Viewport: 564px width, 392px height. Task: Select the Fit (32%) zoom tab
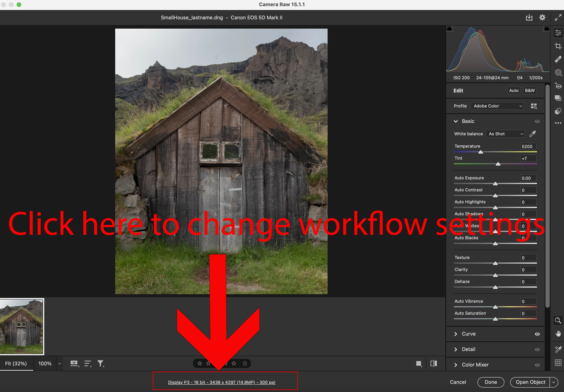pyautogui.click(x=16, y=364)
